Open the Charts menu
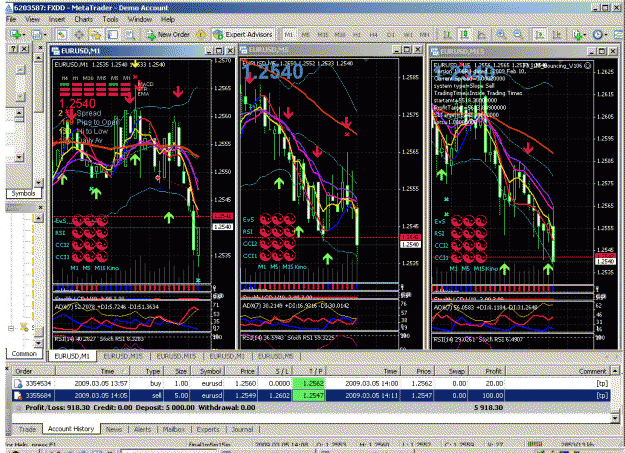625x453 pixels. coord(83,19)
